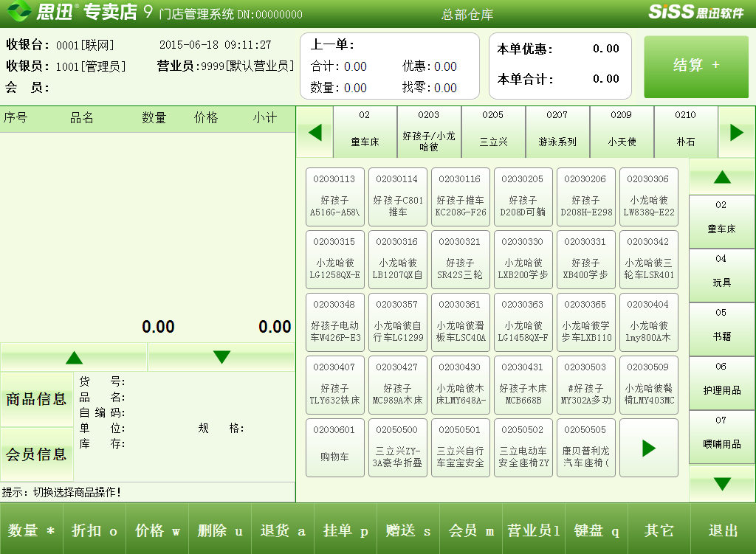Add product 02030114 好孩子C801推车
The height and width of the screenshot is (554, 756).
pos(397,196)
